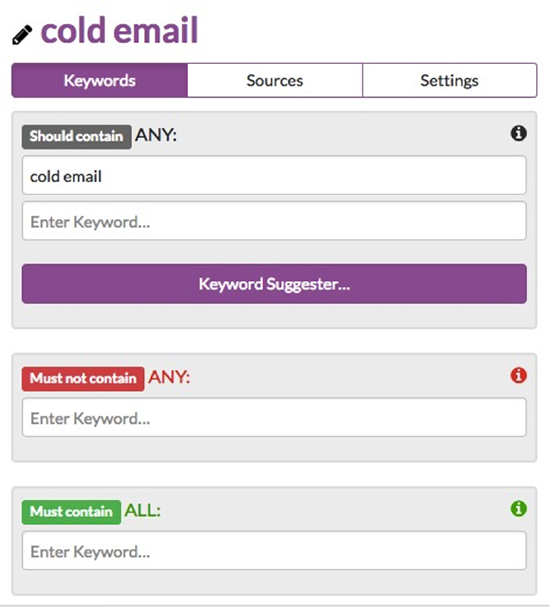Open the red info icon for Must not contain

518,375
